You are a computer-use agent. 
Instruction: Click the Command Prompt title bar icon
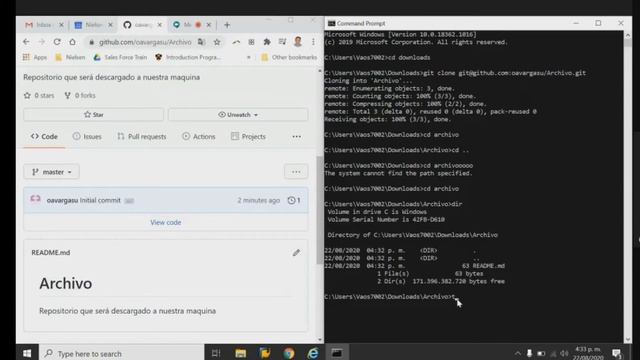click(331, 23)
